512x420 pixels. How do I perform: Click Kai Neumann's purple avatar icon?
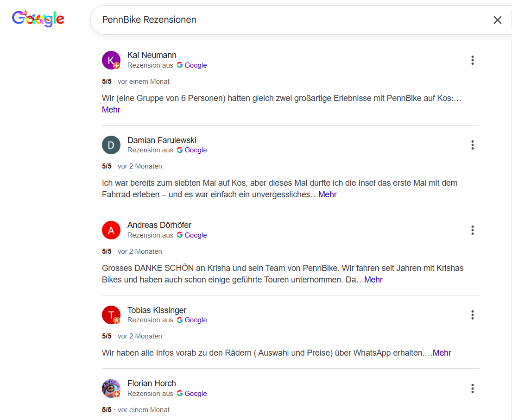coord(111,60)
